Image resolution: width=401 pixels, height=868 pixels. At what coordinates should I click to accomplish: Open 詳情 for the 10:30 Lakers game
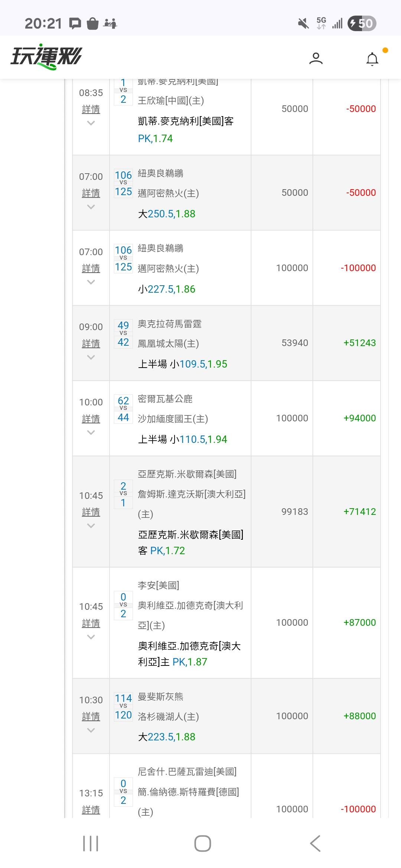[91, 717]
